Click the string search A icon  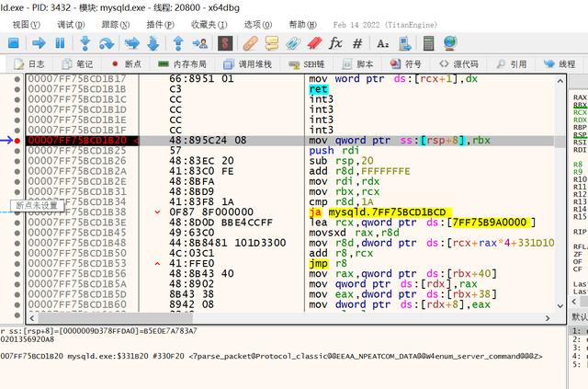pyautogui.click(x=382, y=43)
